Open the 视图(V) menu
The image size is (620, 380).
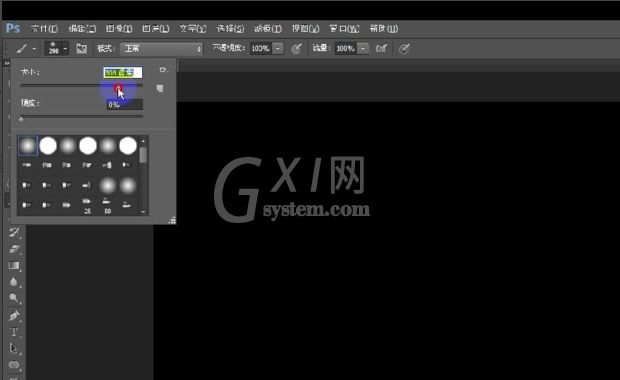point(305,28)
